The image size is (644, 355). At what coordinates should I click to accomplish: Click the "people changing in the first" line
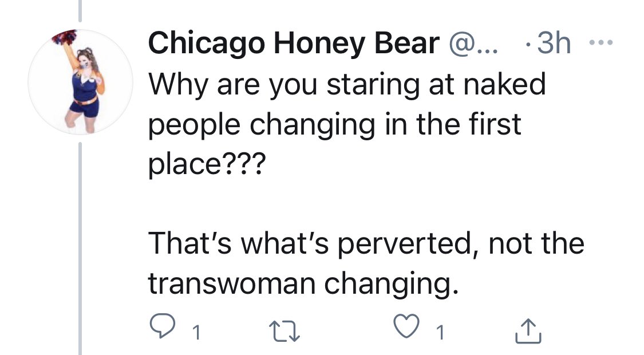click(335, 124)
